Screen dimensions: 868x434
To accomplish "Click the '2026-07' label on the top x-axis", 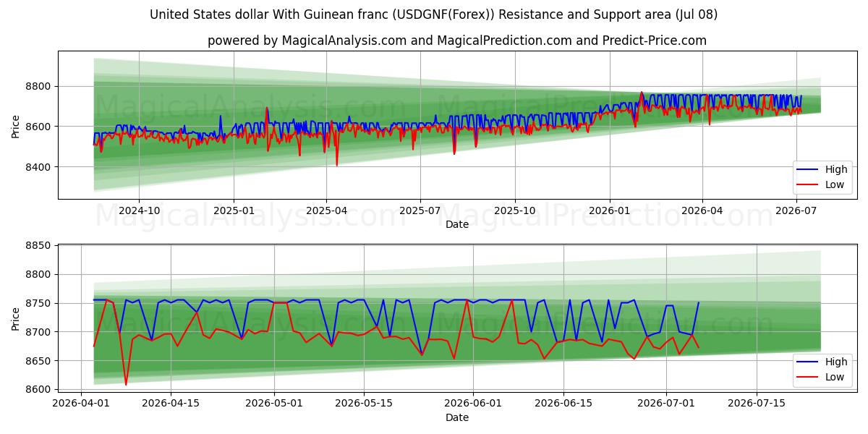I will coord(796,210).
